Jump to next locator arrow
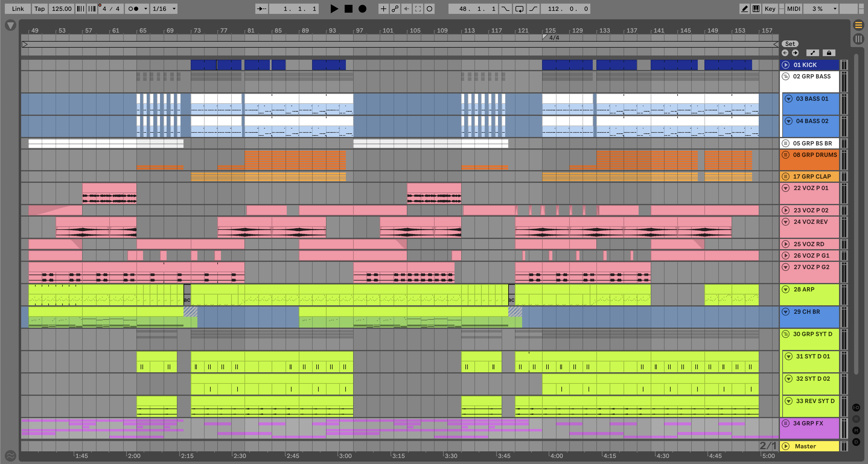The width and height of the screenshot is (868, 464). pos(795,53)
